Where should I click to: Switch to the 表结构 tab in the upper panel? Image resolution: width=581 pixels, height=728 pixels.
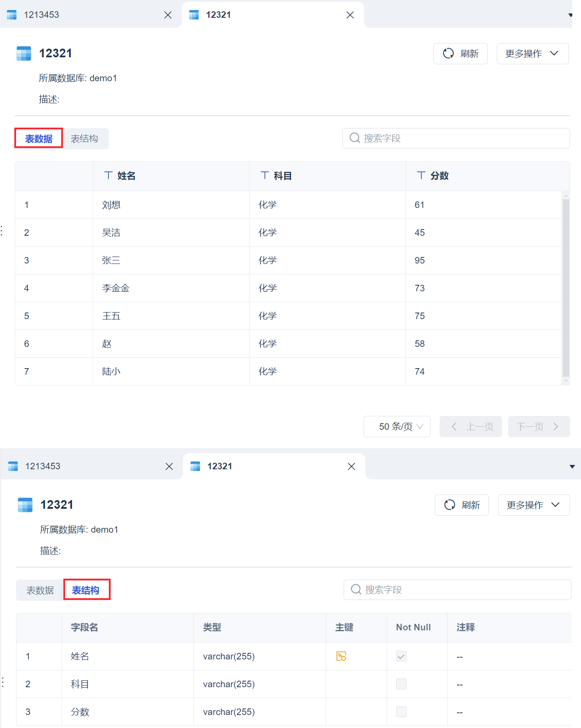85,138
